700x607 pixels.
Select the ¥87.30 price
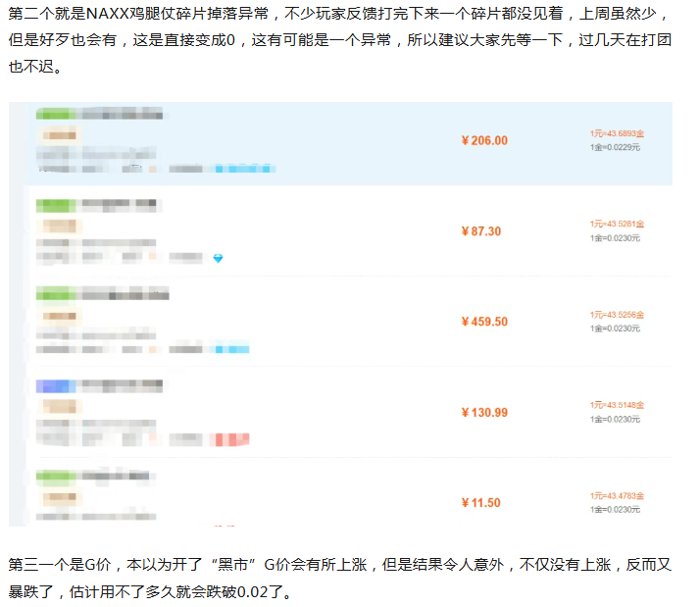coord(480,231)
